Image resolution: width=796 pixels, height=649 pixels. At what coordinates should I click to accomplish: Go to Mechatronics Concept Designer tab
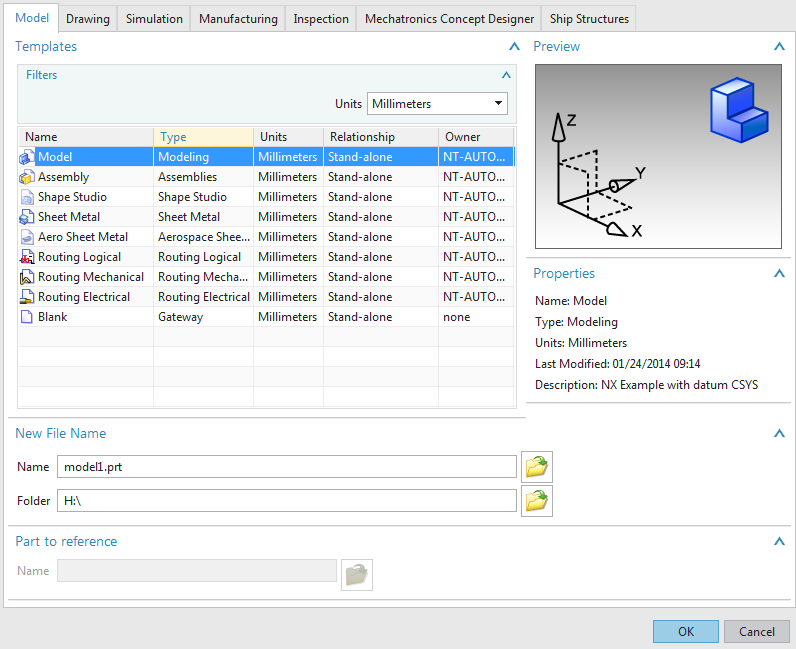tap(449, 19)
